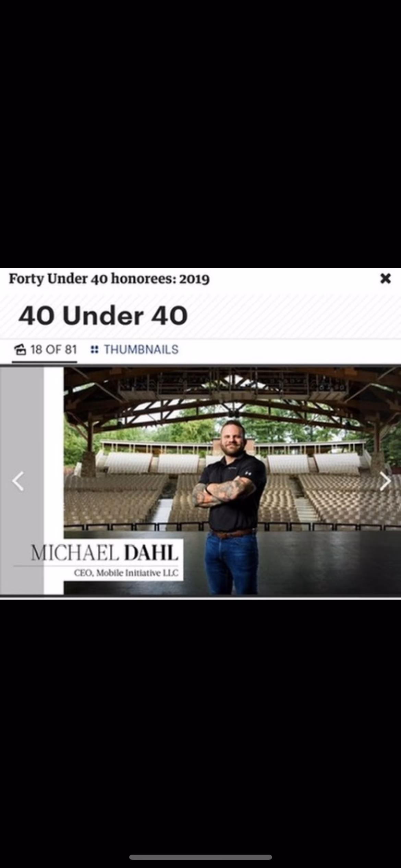The image size is (401, 868).
Task: Open the Forty Under 40 honorees: 2019 title
Action: [x=109, y=279]
